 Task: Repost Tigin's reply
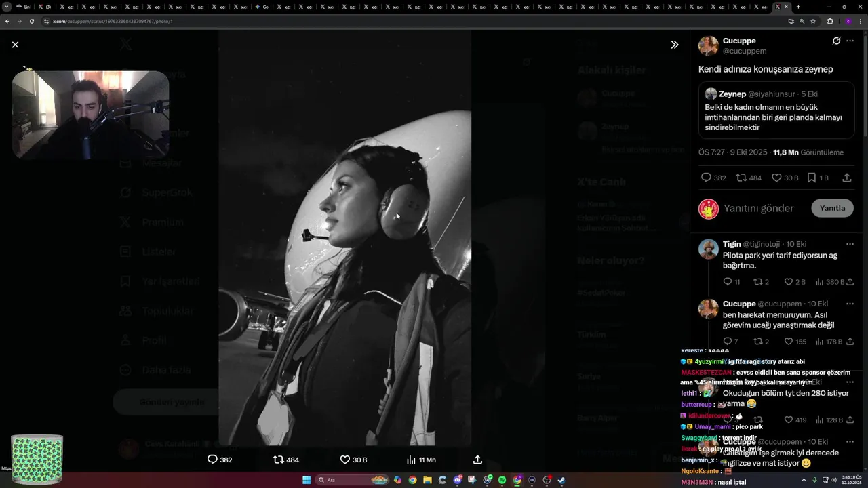761,282
